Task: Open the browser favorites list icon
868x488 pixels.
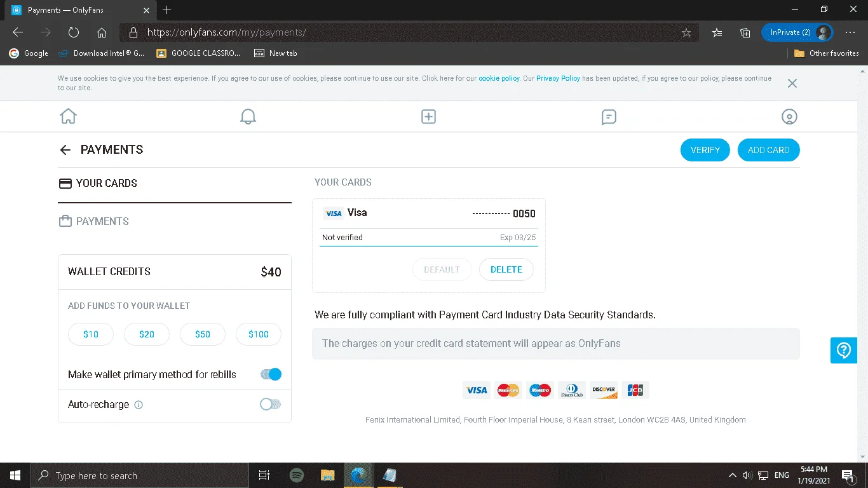Action: (x=717, y=32)
